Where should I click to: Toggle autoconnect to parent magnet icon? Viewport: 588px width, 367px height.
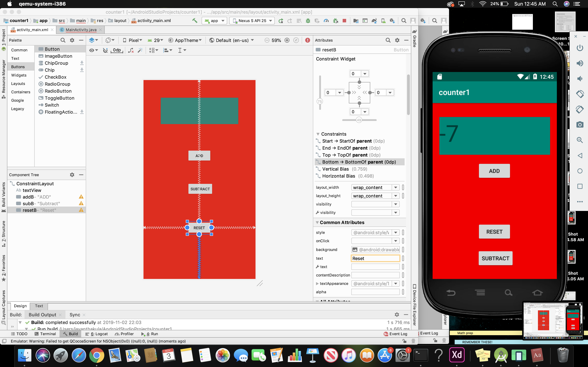click(x=105, y=50)
